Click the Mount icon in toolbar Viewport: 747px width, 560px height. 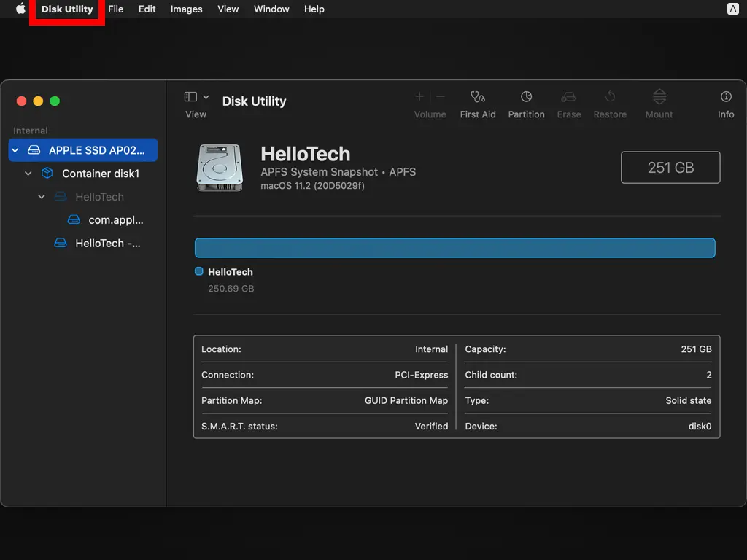[x=659, y=97]
